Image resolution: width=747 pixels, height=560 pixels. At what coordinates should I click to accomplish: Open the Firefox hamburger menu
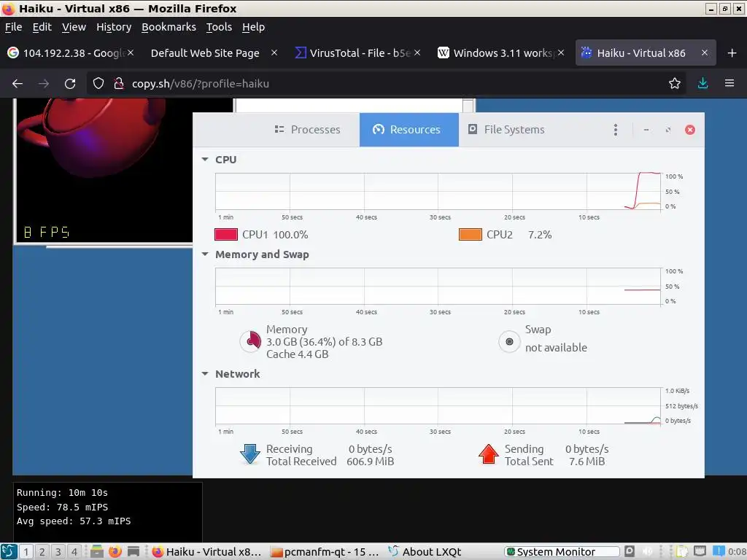tap(729, 84)
